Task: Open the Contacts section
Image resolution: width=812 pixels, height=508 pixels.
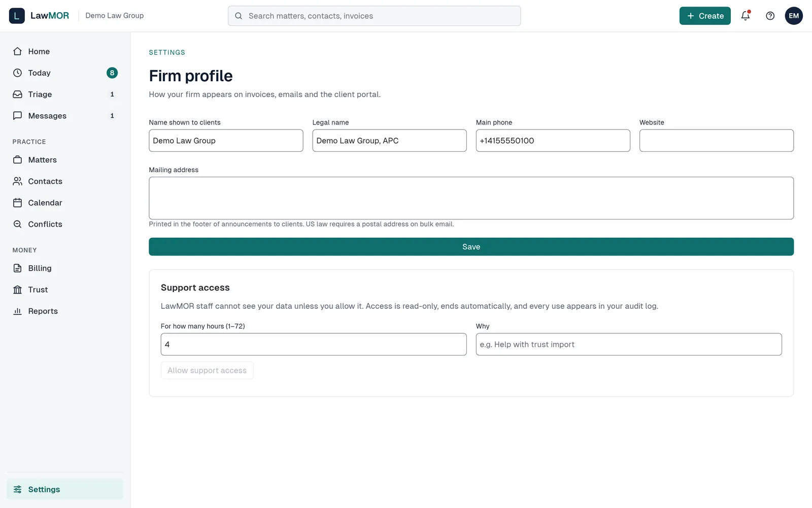Action: pos(65,181)
